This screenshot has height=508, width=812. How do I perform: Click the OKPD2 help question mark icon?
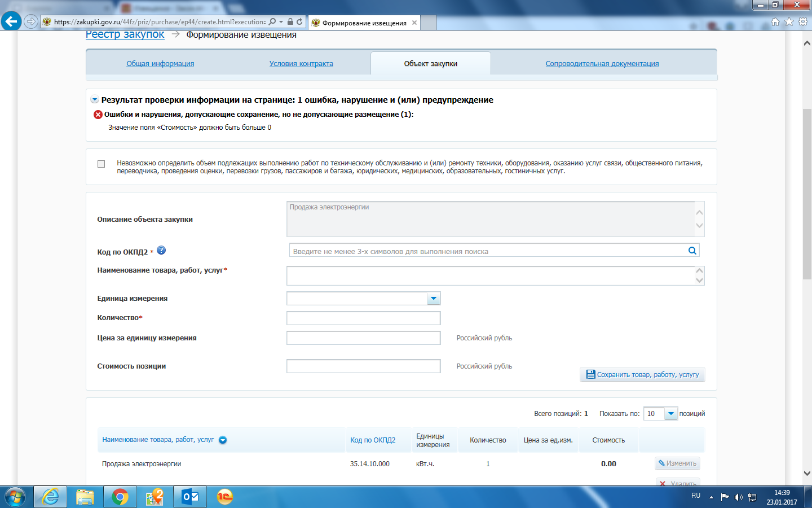click(x=161, y=251)
